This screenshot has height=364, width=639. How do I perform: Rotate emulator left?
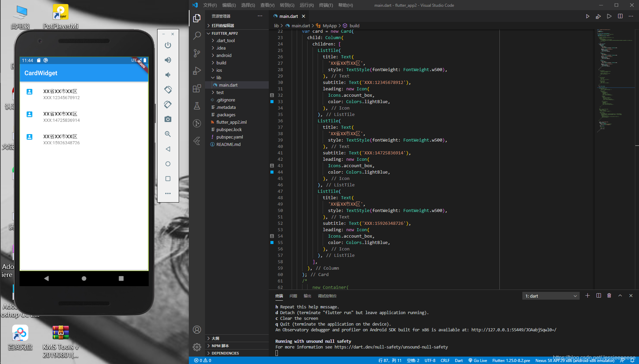coord(168,90)
